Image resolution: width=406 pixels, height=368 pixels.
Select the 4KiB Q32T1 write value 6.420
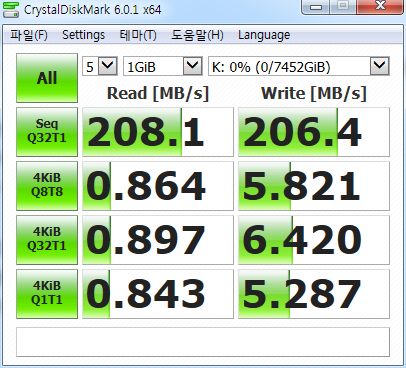tap(314, 240)
